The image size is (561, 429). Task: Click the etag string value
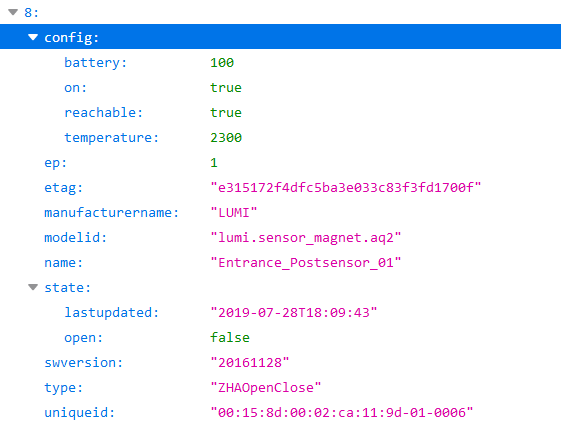click(346, 187)
